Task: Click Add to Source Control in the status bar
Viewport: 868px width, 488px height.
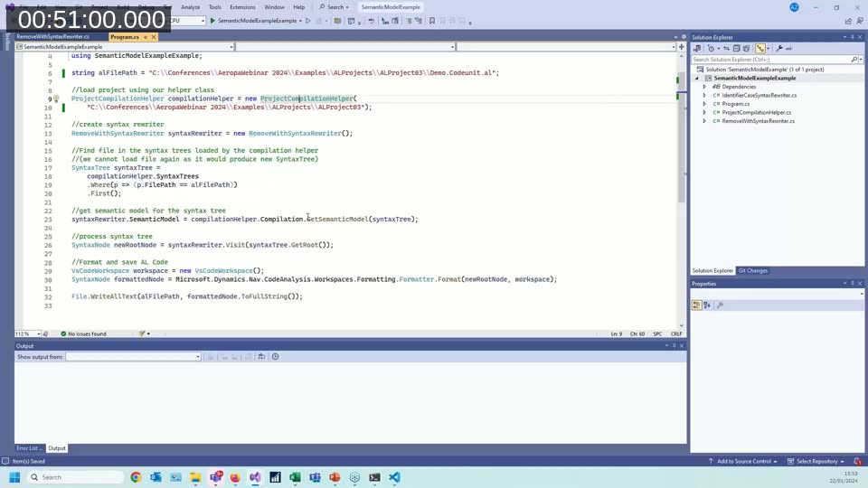Action: (743, 462)
